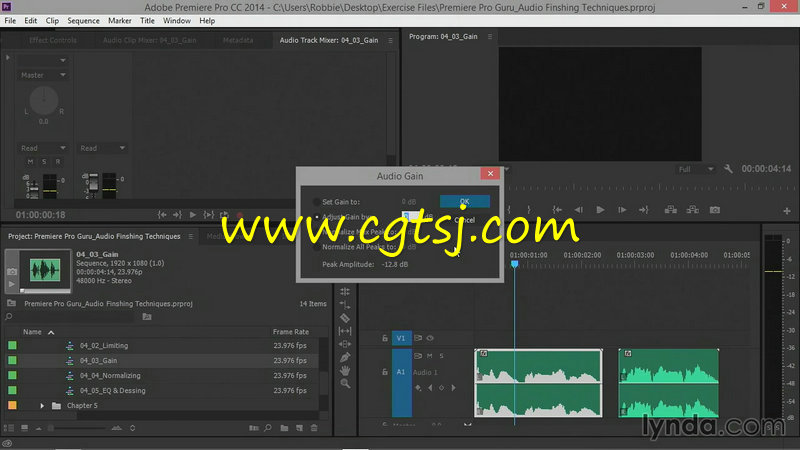This screenshot has height=450, width=800.
Task: Play in the Audio Track Mixer
Action: click(193, 215)
